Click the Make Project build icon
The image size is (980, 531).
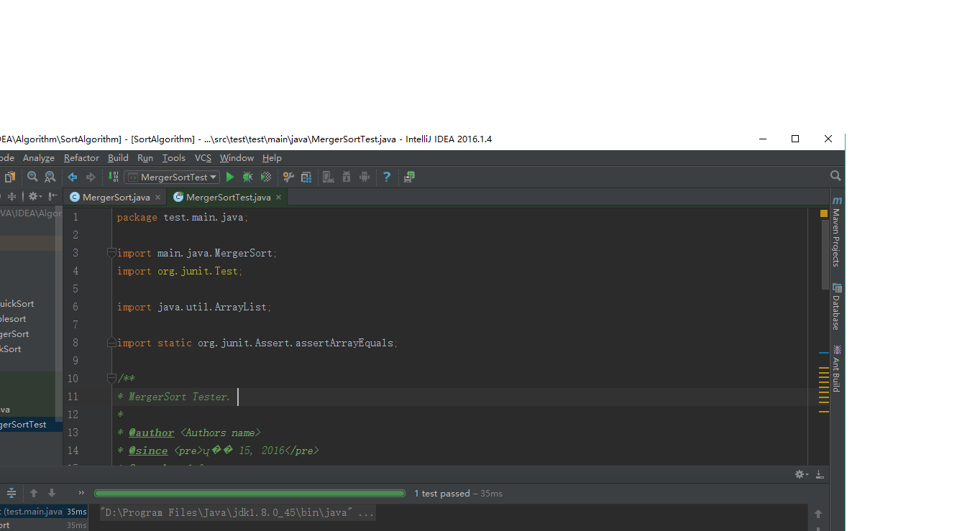click(113, 177)
